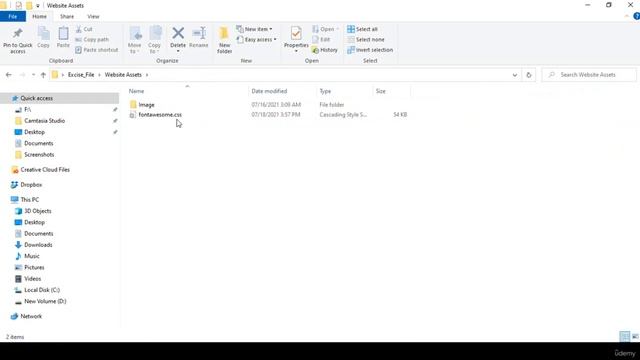Click Select all

tap(362, 29)
